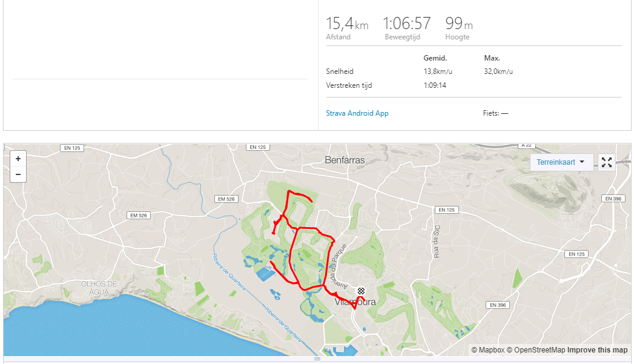Click the 15,4 km Afstand statistic
634x364 pixels.
click(x=347, y=28)
